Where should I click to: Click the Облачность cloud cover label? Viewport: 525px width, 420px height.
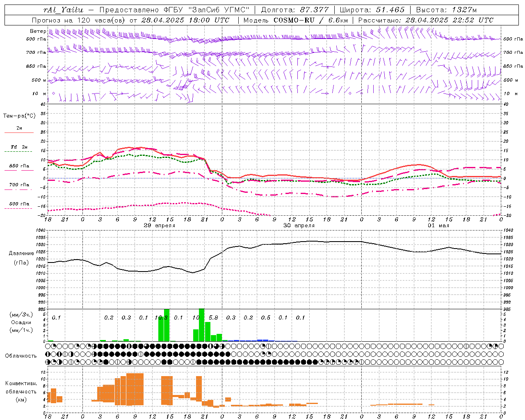pos(21,356)
